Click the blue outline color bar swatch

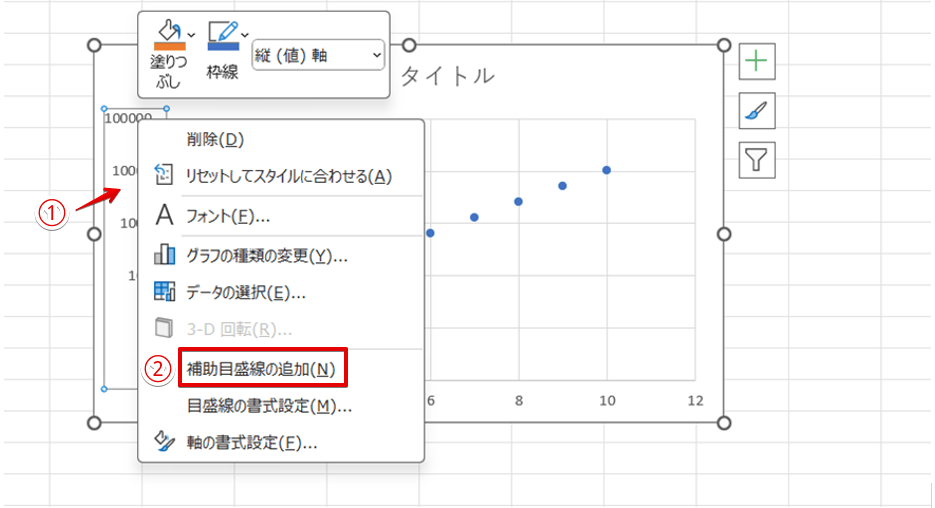pyautogui.click(x=223, y=46)
